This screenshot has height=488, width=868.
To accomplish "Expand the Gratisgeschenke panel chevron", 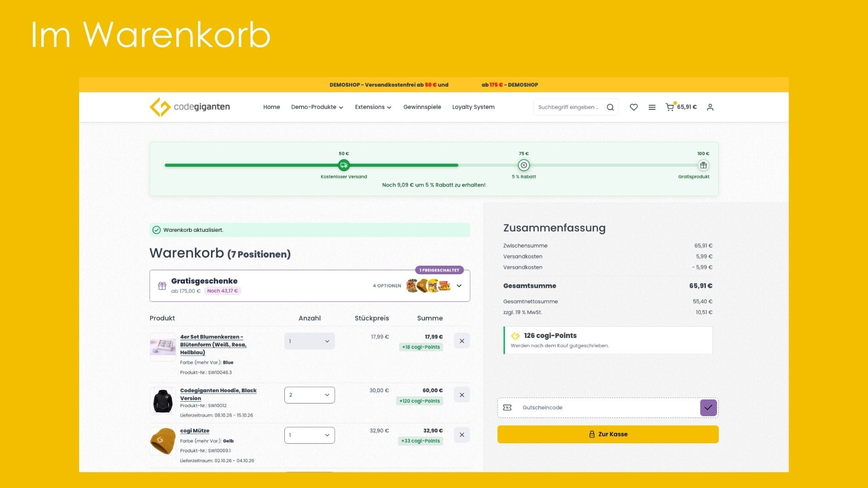I will point(459,286).
